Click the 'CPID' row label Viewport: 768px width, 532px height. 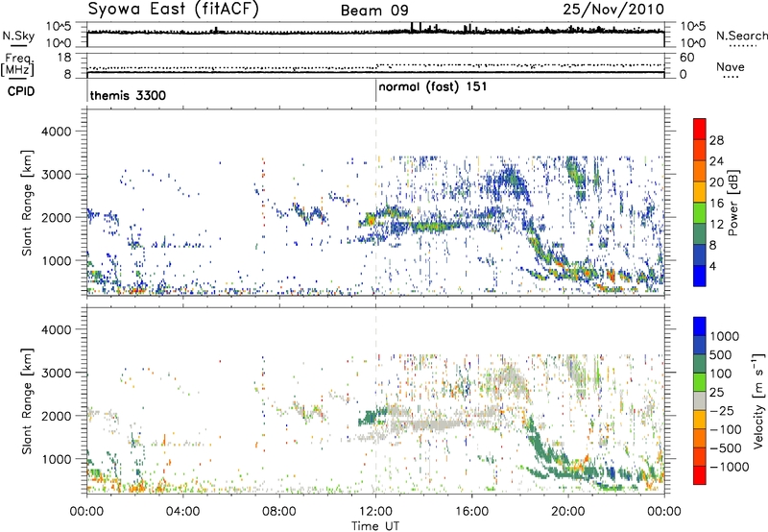coord(21,91)
